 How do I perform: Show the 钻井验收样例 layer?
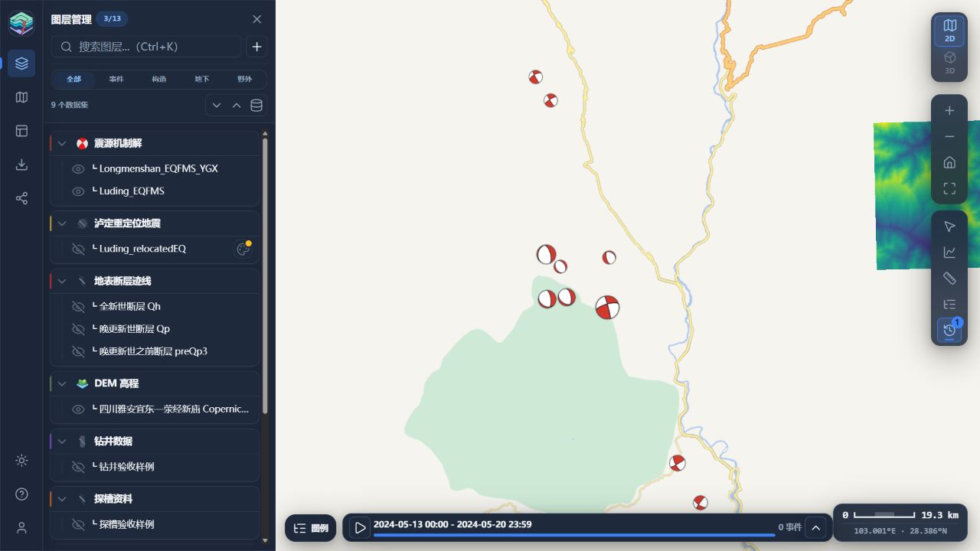pos(78,467)
